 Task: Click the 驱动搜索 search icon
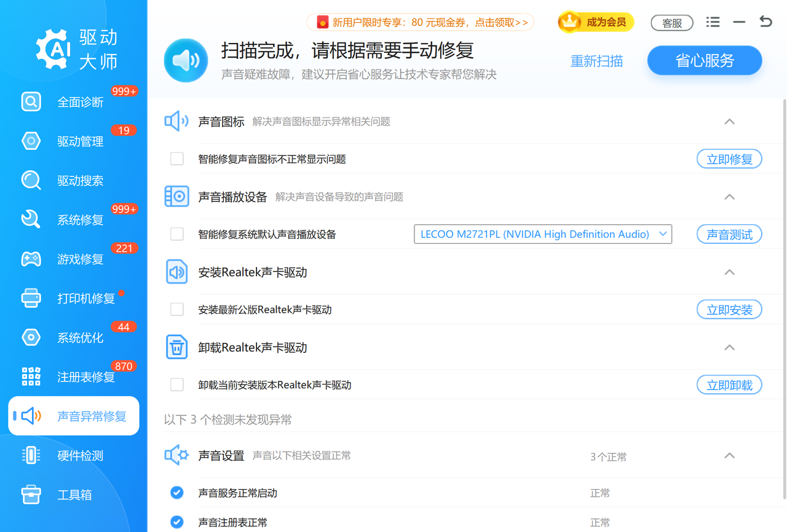click(31, 180)
